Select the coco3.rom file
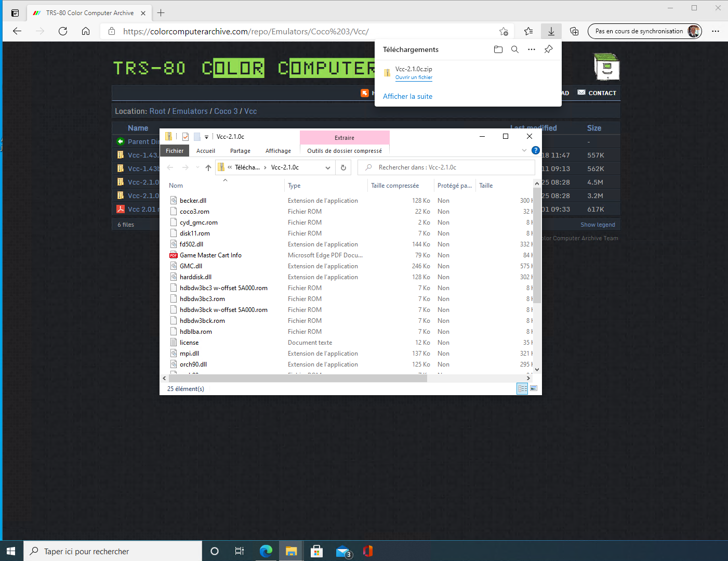 tap(194, 212)
